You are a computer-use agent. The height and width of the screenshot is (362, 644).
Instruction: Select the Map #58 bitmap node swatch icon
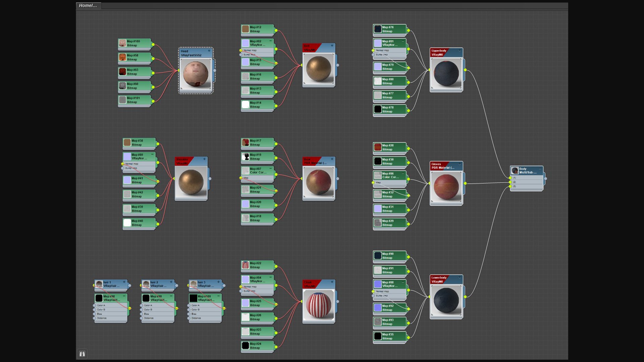coord(122,57)
